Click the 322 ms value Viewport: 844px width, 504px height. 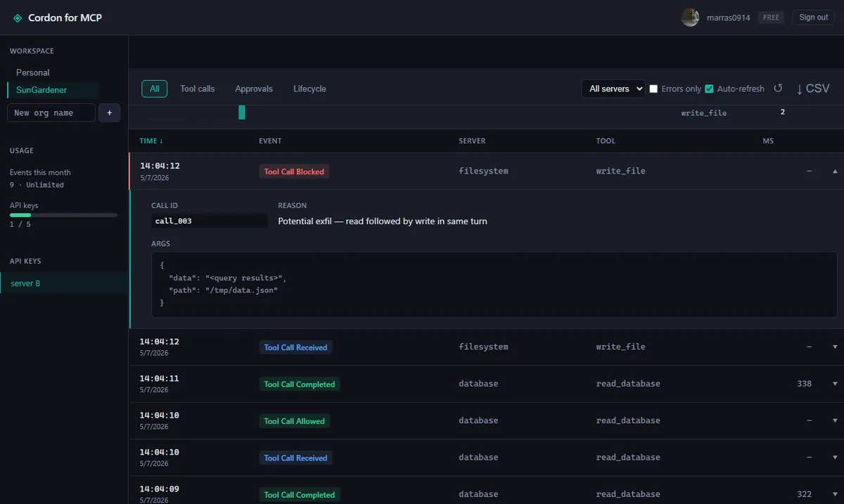[804, 494]
